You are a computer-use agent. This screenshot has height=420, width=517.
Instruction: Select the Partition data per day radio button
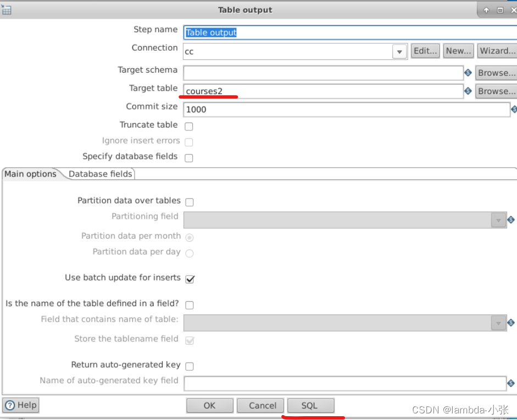point(190,253)
